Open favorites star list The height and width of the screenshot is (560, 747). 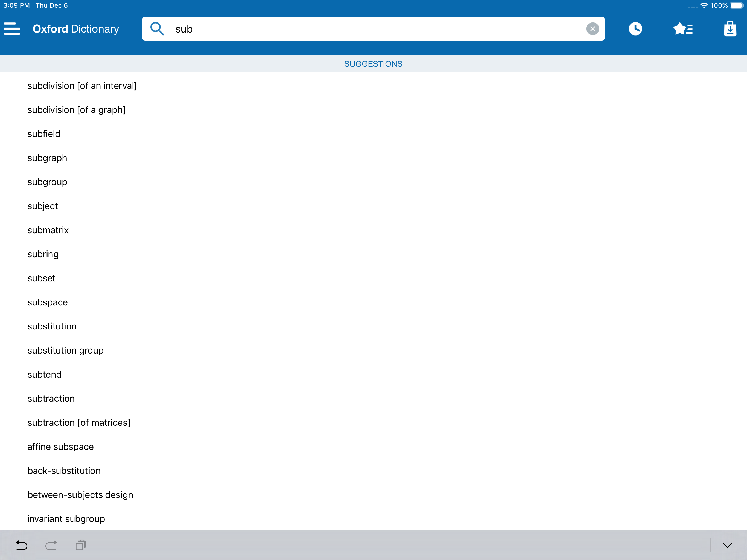(682, 29)
